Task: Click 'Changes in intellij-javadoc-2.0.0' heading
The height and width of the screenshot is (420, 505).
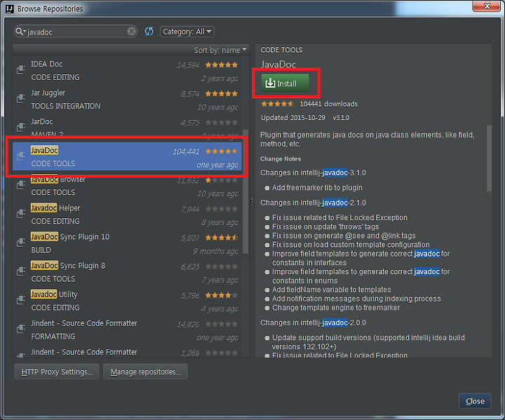Action: 313,323
